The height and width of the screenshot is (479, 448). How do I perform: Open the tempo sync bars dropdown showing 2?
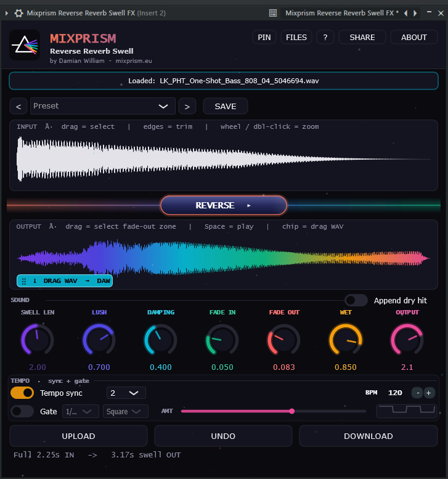(126, 393)
